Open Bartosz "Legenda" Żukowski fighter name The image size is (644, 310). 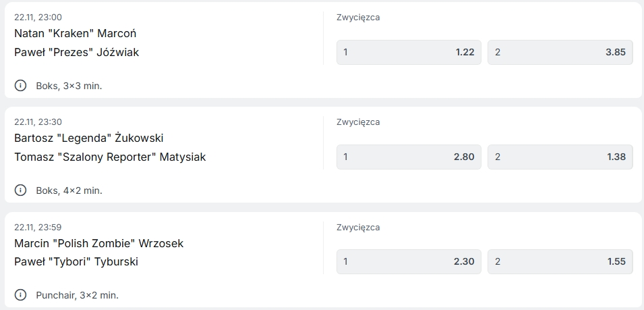click(88, 138)
